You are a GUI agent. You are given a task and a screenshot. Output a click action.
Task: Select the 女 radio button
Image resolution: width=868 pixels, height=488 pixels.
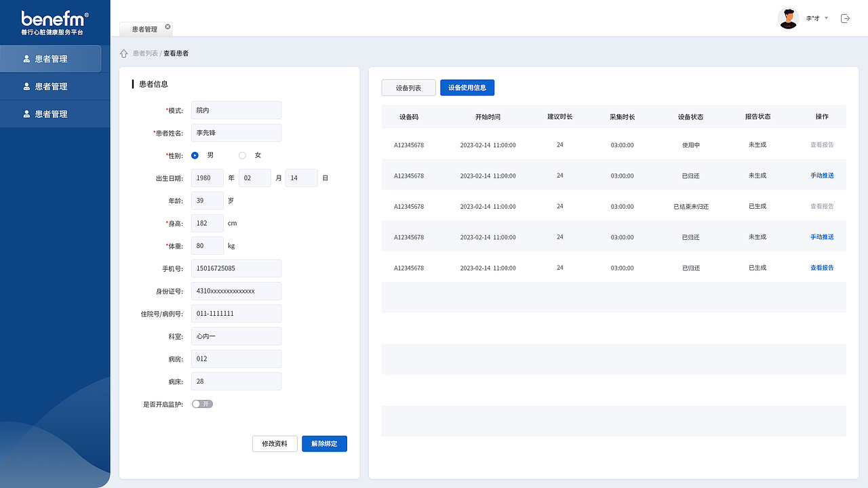[243, 155]
